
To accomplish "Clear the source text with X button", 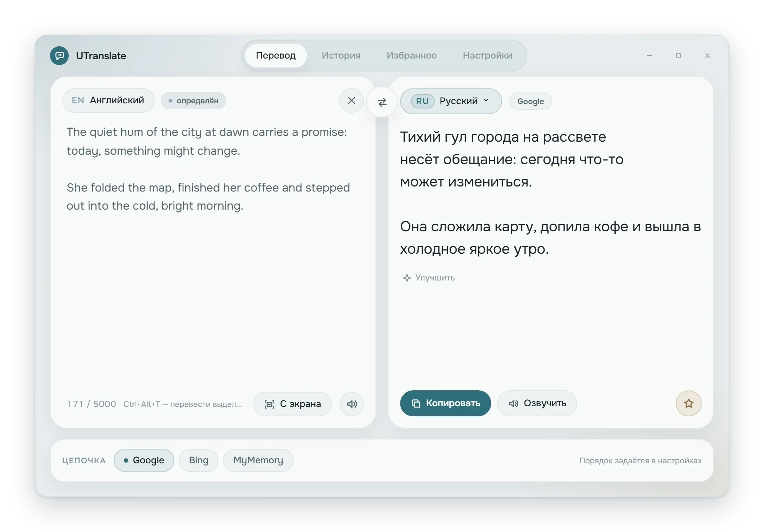I will tap(351, 100).
